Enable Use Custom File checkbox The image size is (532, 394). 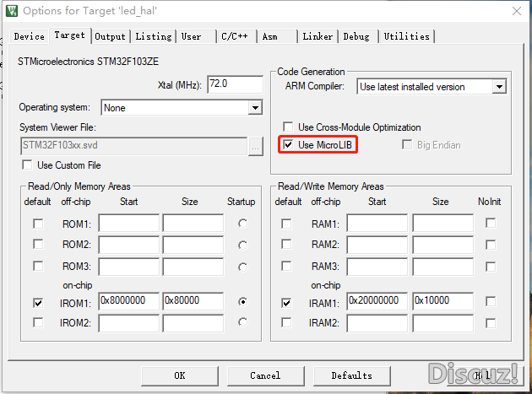coord(27,165)
